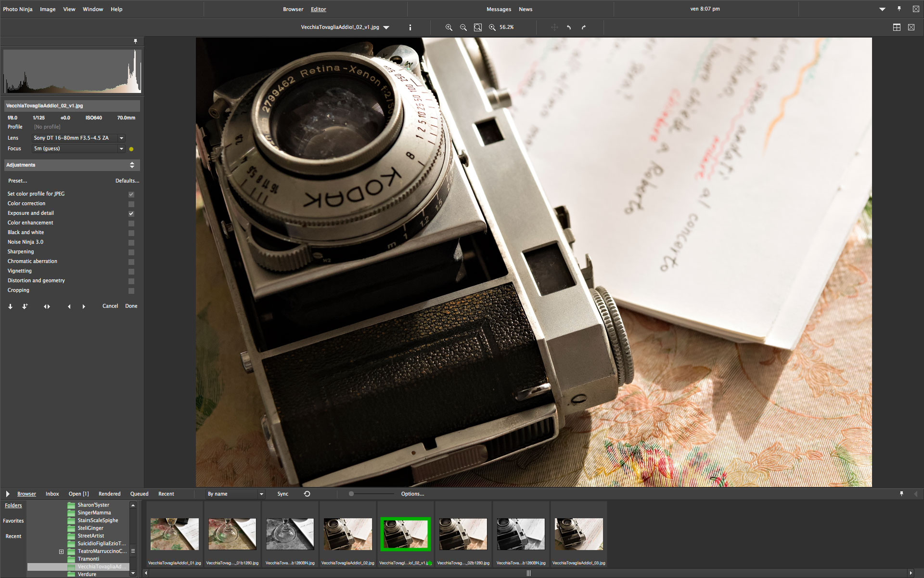Go to next image with right triangle

point(84,306)
